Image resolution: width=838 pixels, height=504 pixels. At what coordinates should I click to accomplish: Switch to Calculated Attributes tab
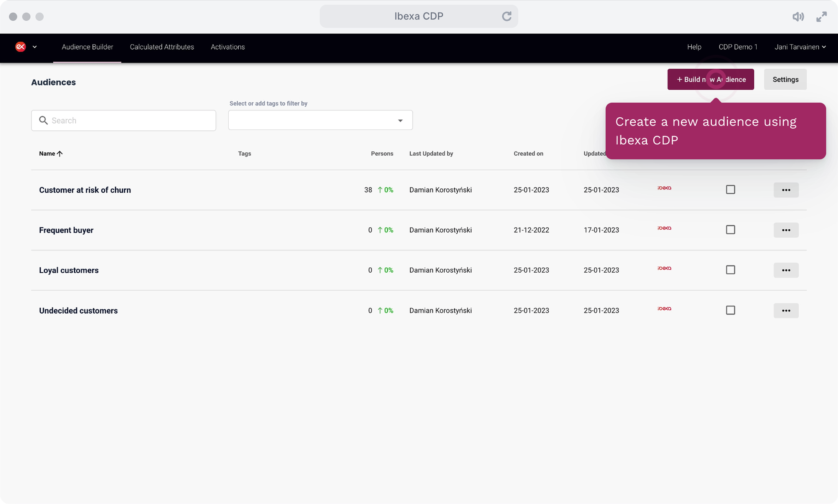[162, 47]
